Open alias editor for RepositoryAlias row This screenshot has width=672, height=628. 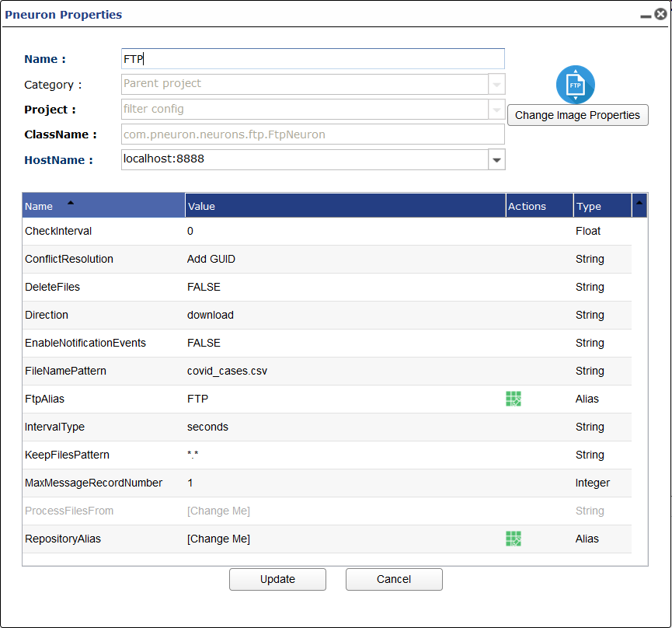point(513,539)
